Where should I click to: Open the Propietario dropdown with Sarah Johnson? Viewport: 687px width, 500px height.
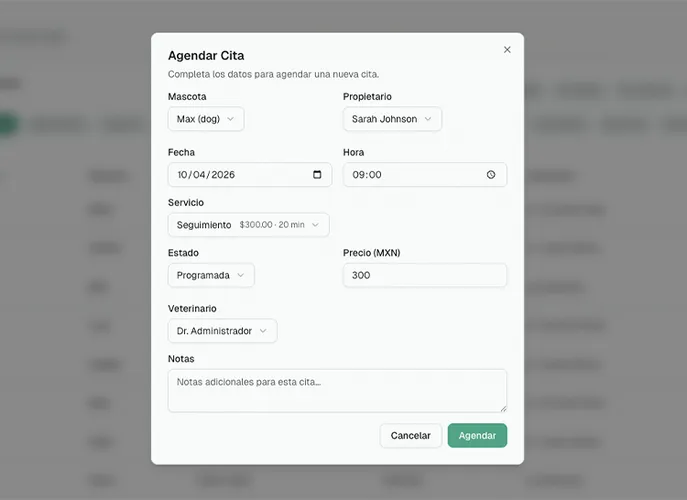click(x=392, y=119)
